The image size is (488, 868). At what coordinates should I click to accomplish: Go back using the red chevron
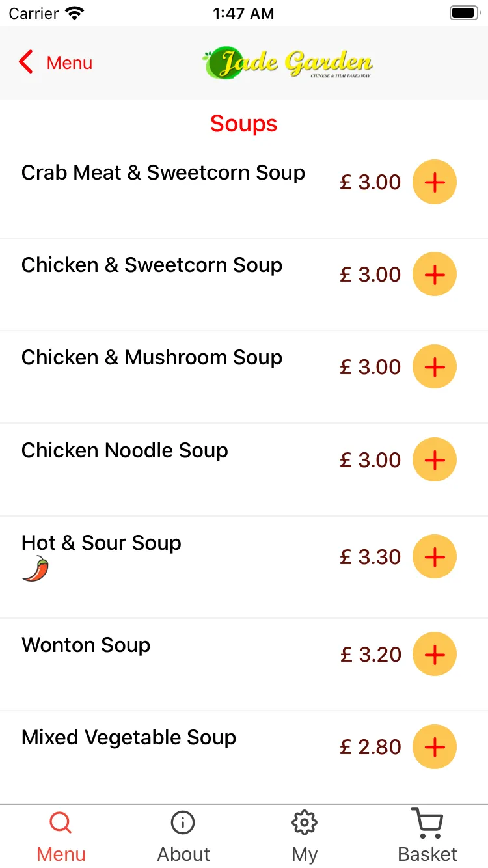(26, 62)
